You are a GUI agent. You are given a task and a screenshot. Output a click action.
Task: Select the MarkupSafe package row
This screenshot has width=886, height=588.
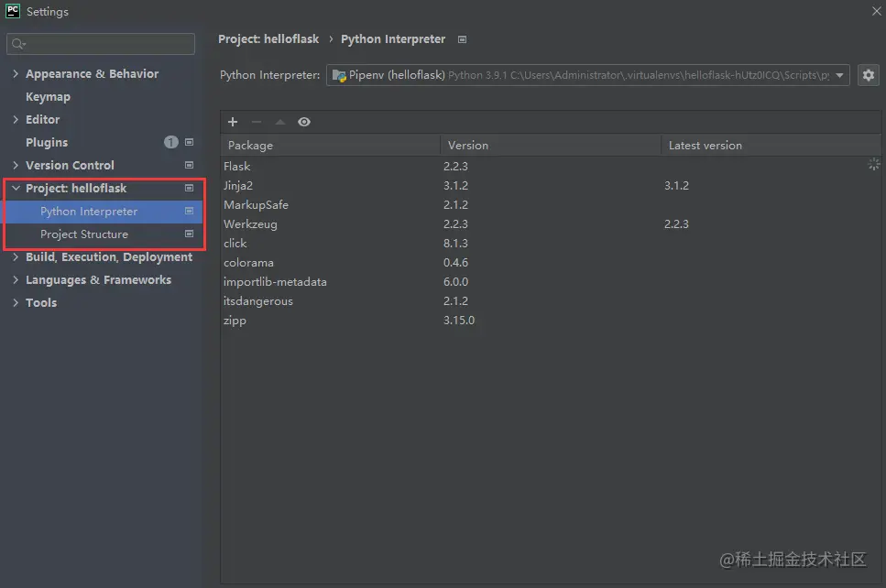coord(551,204)
